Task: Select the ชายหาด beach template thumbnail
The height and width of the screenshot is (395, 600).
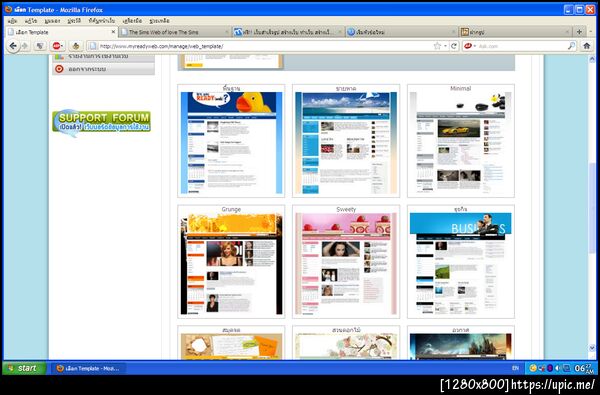Action: point(346,143)
